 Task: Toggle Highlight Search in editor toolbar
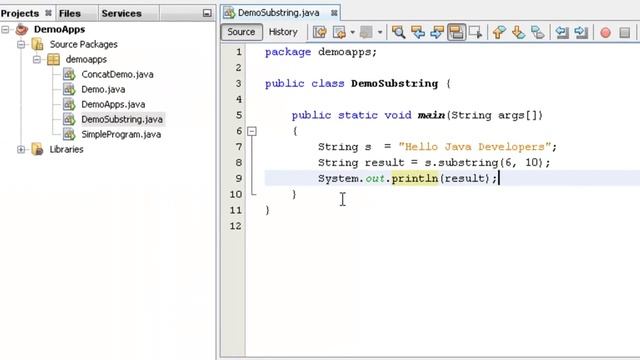click(456, 32)
